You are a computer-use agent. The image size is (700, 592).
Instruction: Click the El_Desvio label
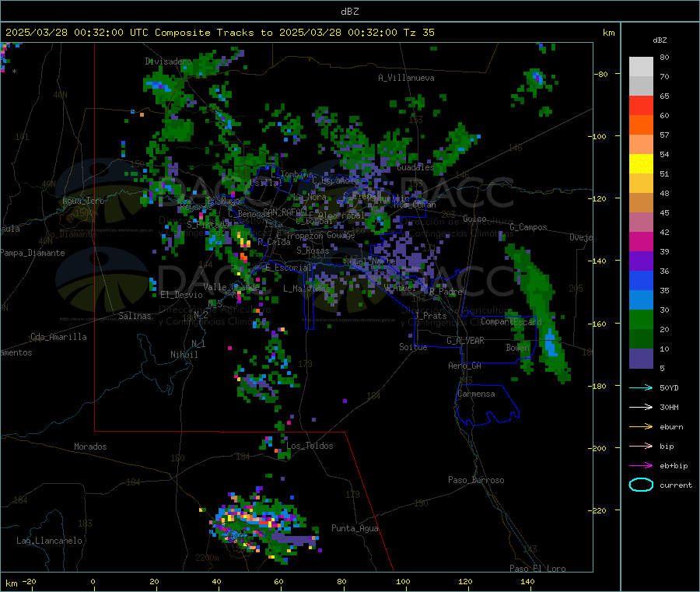point(181,295)
